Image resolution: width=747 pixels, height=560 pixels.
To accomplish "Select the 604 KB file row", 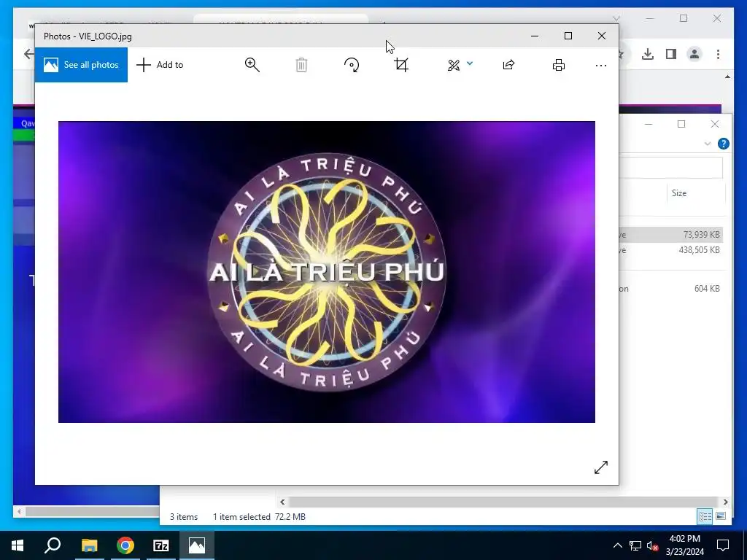I will pos(671,289).
